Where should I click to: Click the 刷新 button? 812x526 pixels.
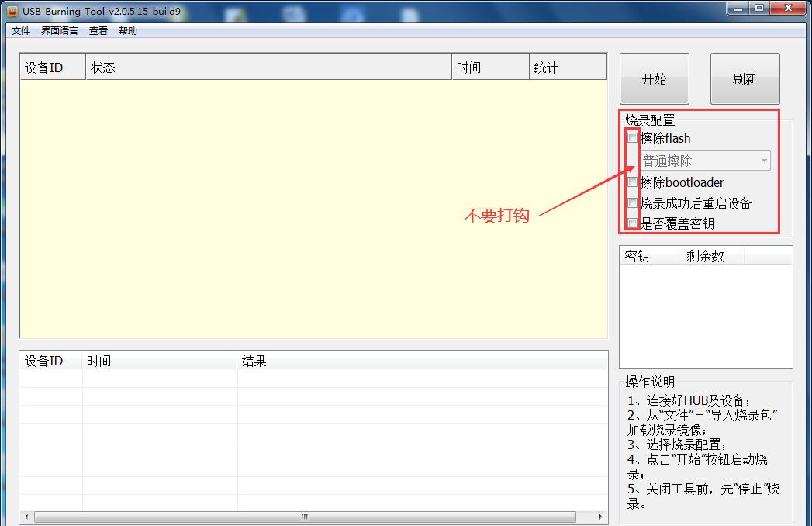[745, 79]
